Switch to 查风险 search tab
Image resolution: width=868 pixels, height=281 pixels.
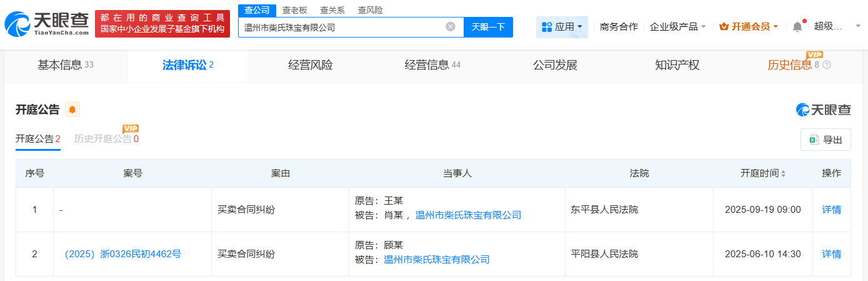coord(371,10)
